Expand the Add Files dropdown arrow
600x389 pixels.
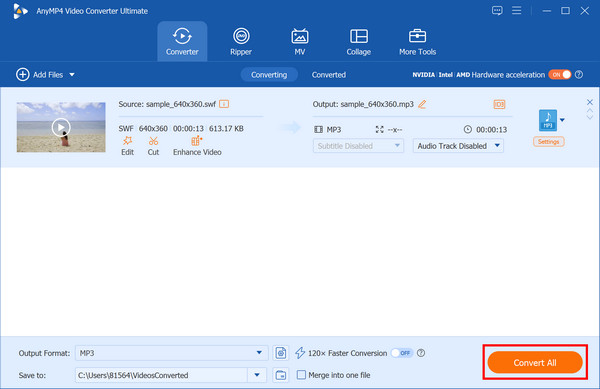click(72, 75)
